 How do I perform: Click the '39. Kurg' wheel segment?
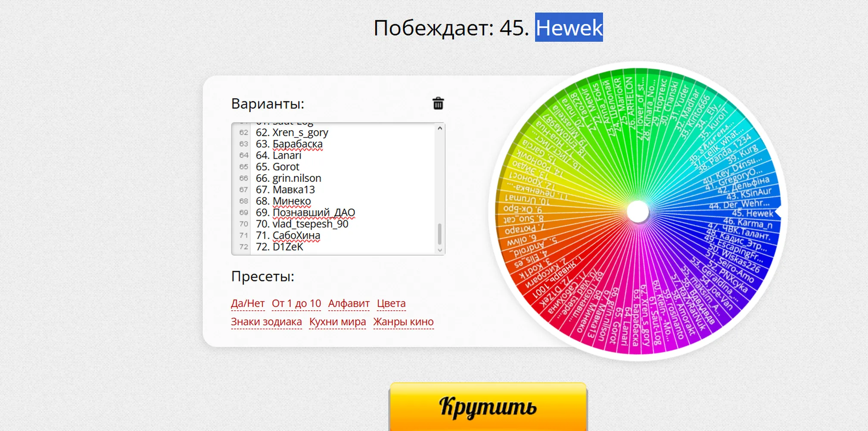click(742, 154)
